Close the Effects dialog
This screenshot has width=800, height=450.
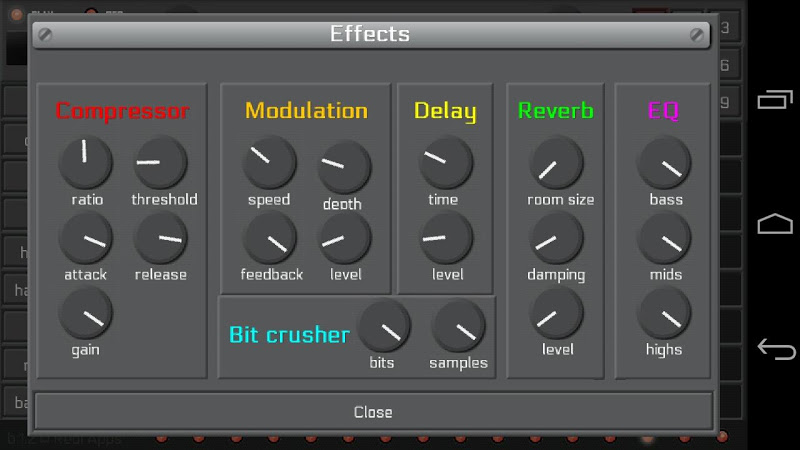(x=373, y=411)
